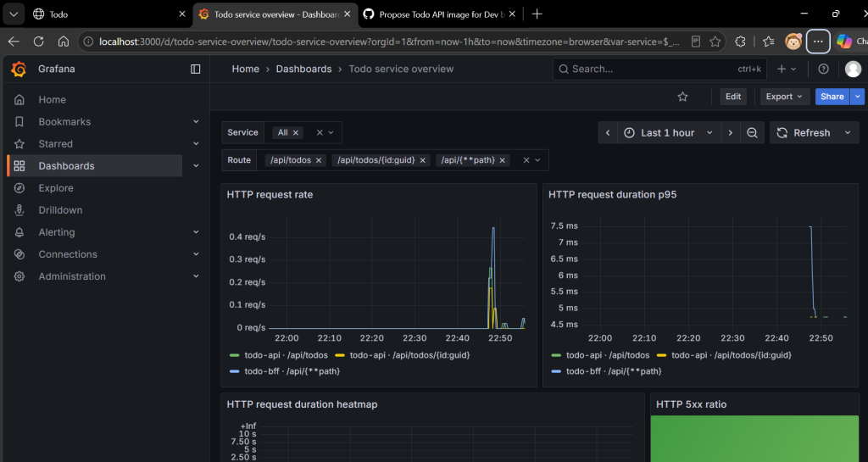The width and height of the screenshot is (868, 462).
Task: Open the Share options arrow
Action: click(858, 97)
